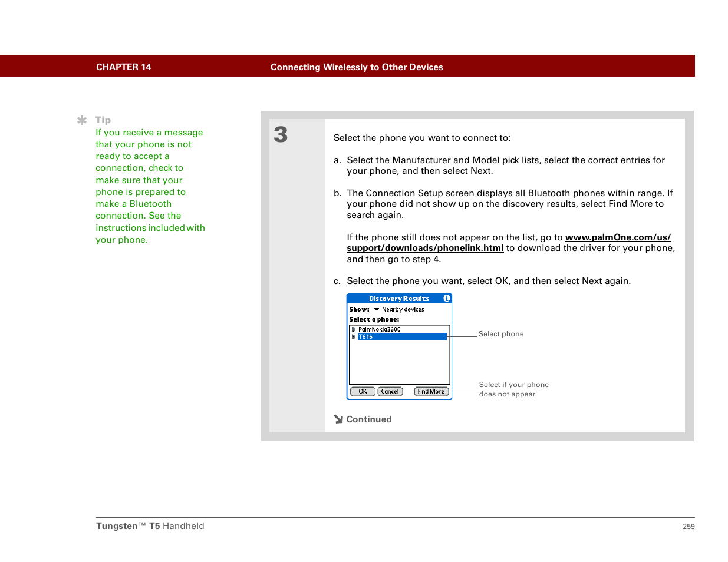This screenshot has width=728, height=562.
Task: Click the Continued arrow icon
Action: pos(338,419)
